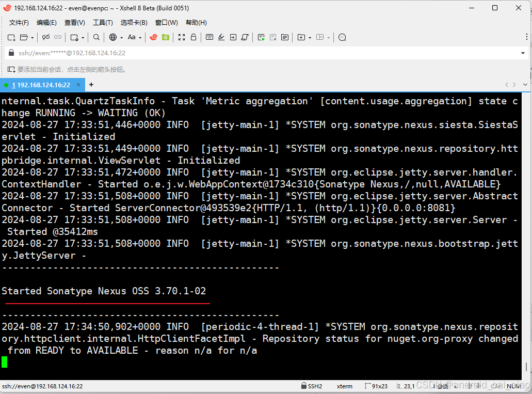
Task: Expand the properties dropdown arrow
Action: click(x=83, y=38)
